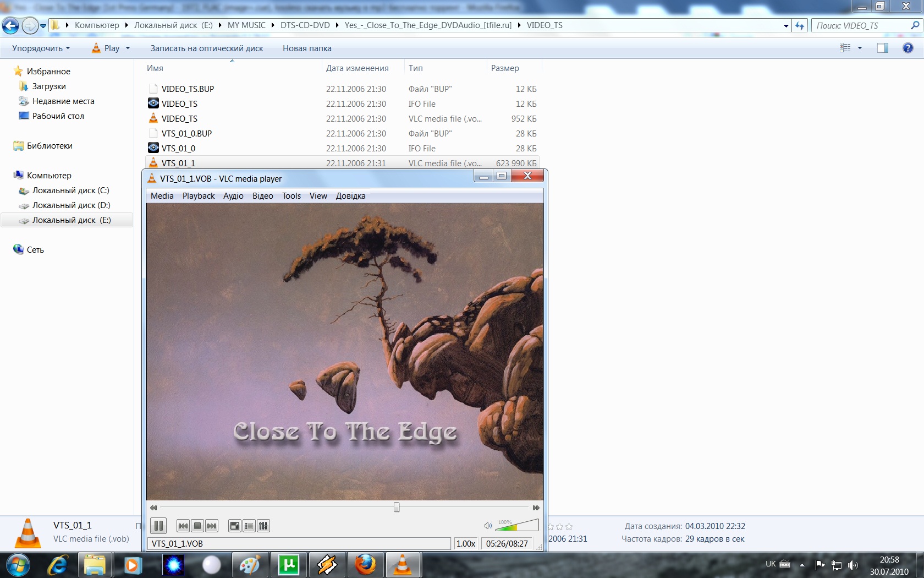Open the Playback menu in VLC
The width and height of the screenshot is (924, 578).
(x=199, y=196)
